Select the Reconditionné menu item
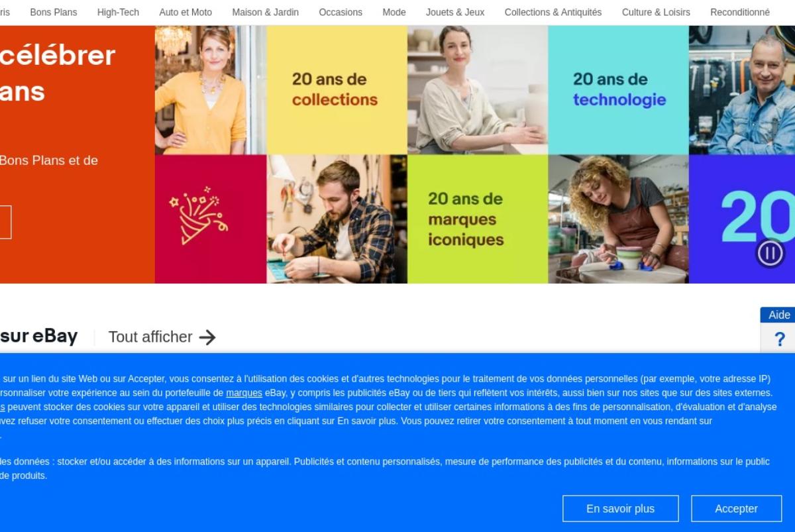 tap(740, 12)
